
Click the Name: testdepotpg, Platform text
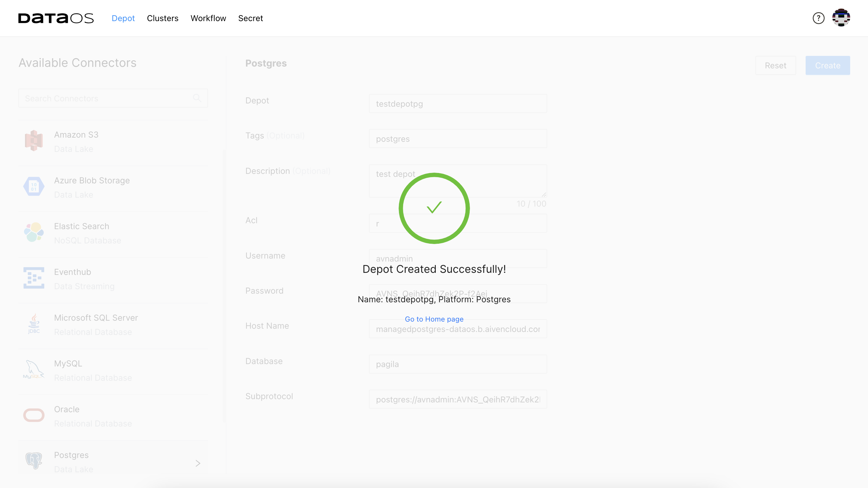pyautogui.click(x=434, y=299)
